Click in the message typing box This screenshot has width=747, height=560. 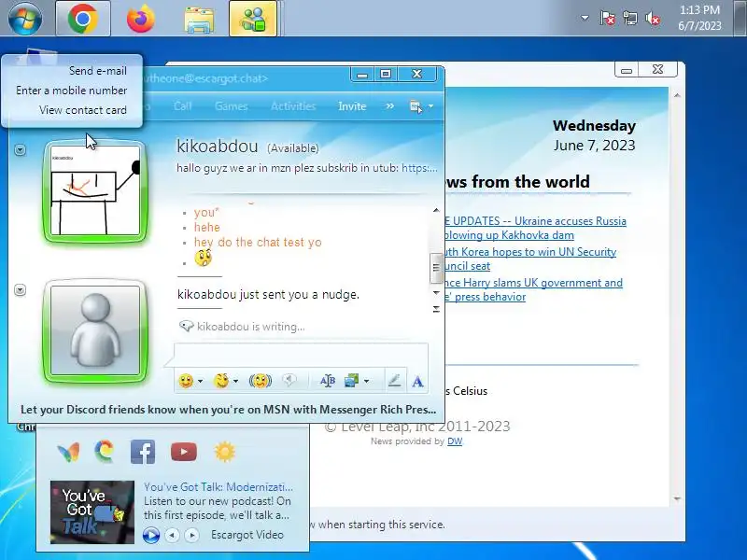[301, 355]
